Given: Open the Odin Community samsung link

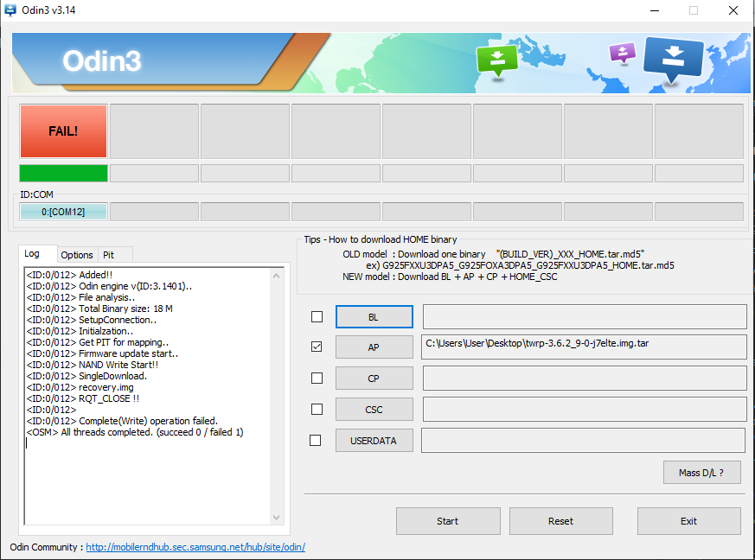Looking at the screenshot, I should [195, 547].
